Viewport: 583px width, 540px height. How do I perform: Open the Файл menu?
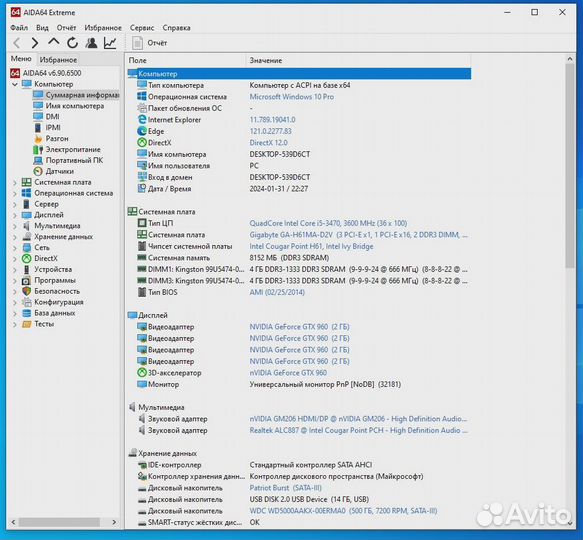(19, 28)
